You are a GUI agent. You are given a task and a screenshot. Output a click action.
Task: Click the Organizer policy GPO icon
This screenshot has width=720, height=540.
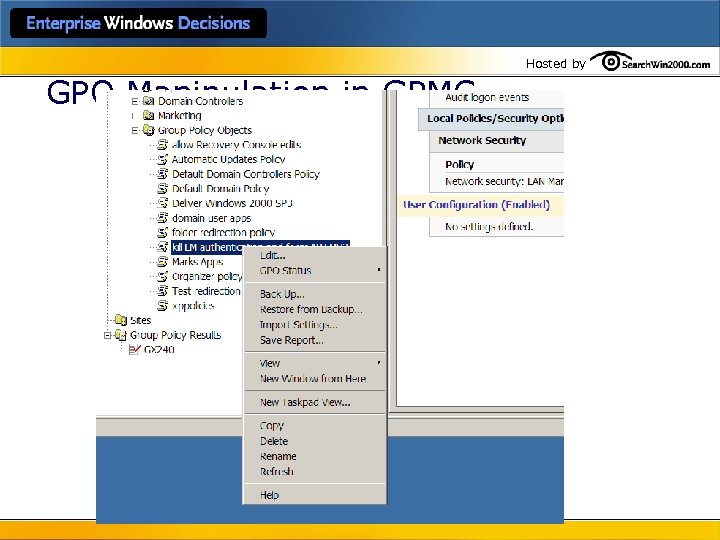coord(163,276)
